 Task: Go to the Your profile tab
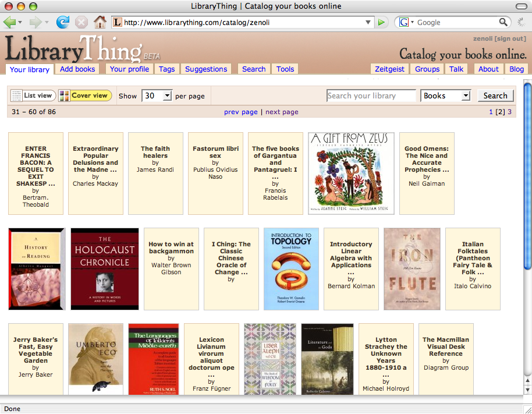pos(129,69)
